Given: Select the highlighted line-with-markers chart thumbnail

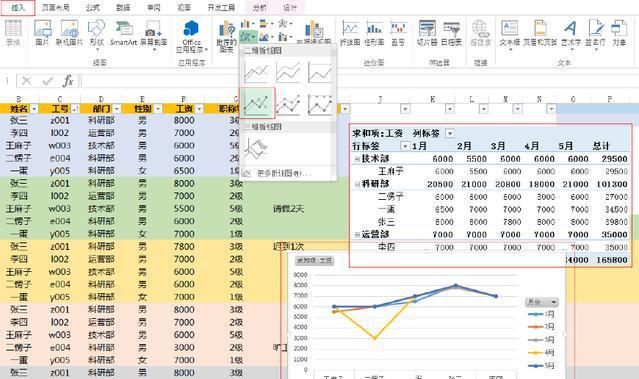Looking at the screenshot, I should pyautogui.click(x=257, y=103).
